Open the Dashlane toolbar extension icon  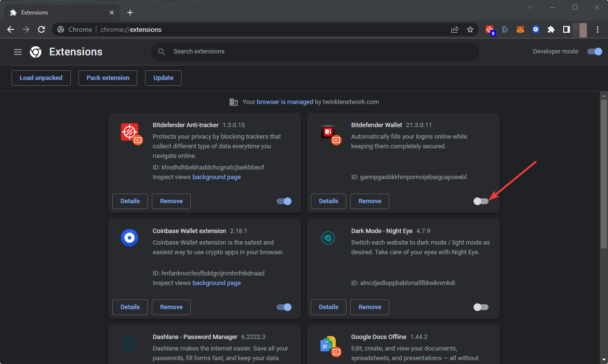(505, 29)
